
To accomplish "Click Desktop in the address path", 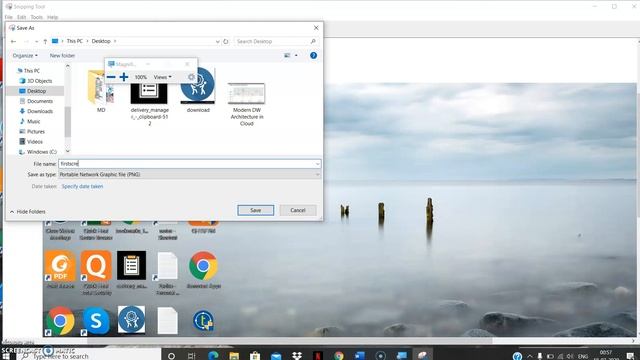I will coord(101,41).
